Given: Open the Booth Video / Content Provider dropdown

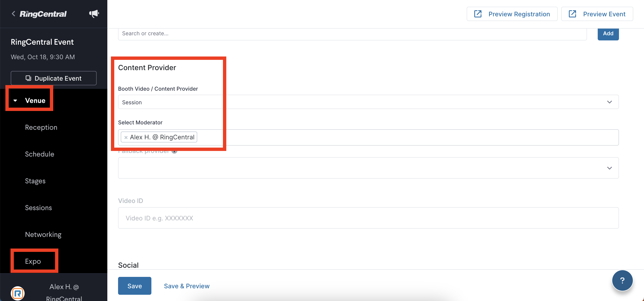Looking at the screenshot, I should coord(368,102).
